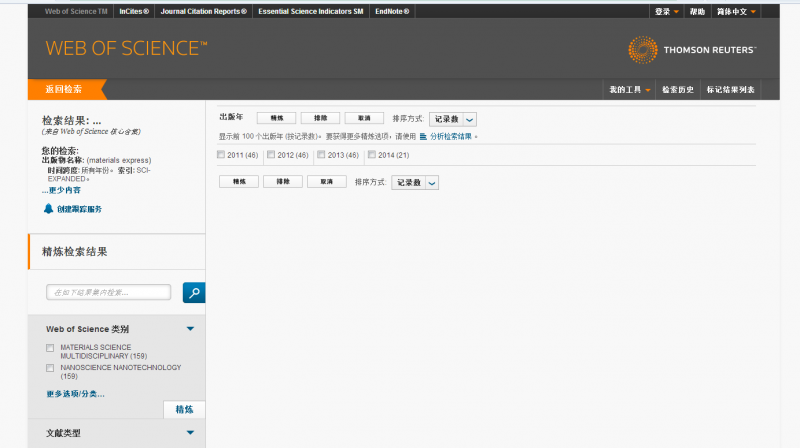The image size is (800, 448).
Task: Click the 创建跟踪服务 link
Action: point(79,209)
